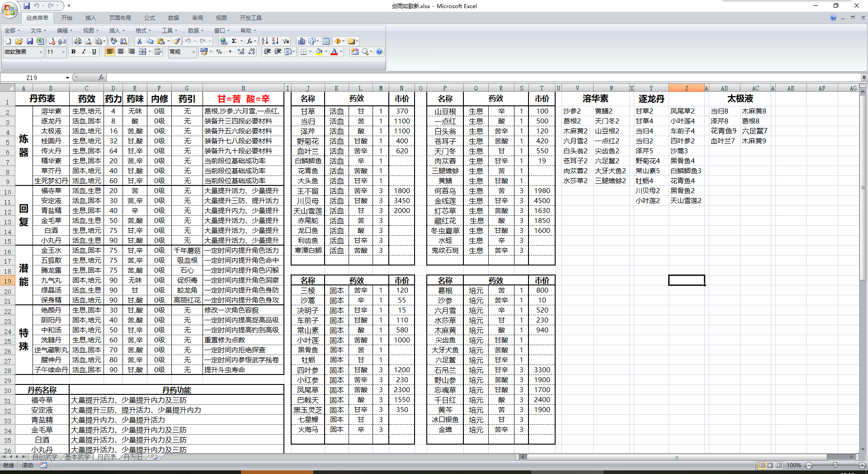Toggle Align Left alignment
The image size is (868, 474).
pos(110,52)
